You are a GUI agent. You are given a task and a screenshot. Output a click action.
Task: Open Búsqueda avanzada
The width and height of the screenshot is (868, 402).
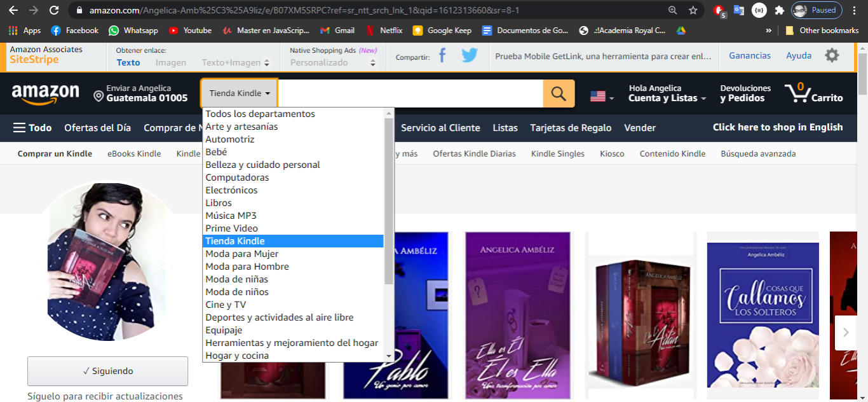(x=758, y=153)
